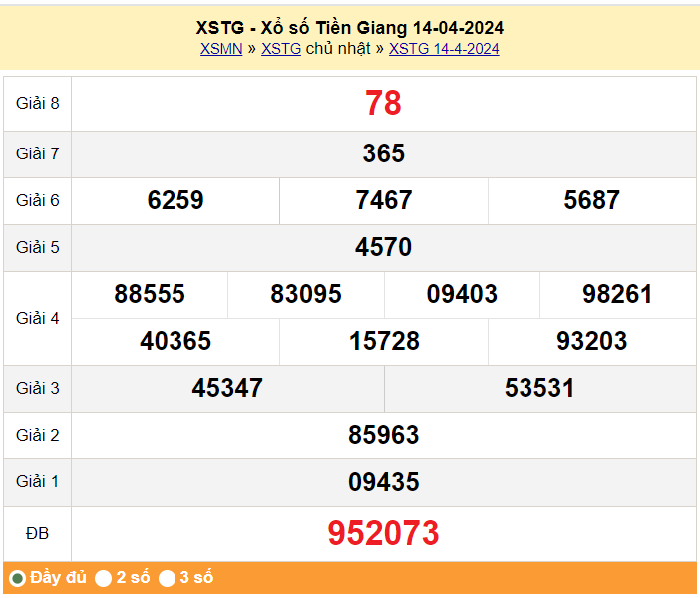
Task: Click the 'Giải 4' row label
Action: [38, 318]
